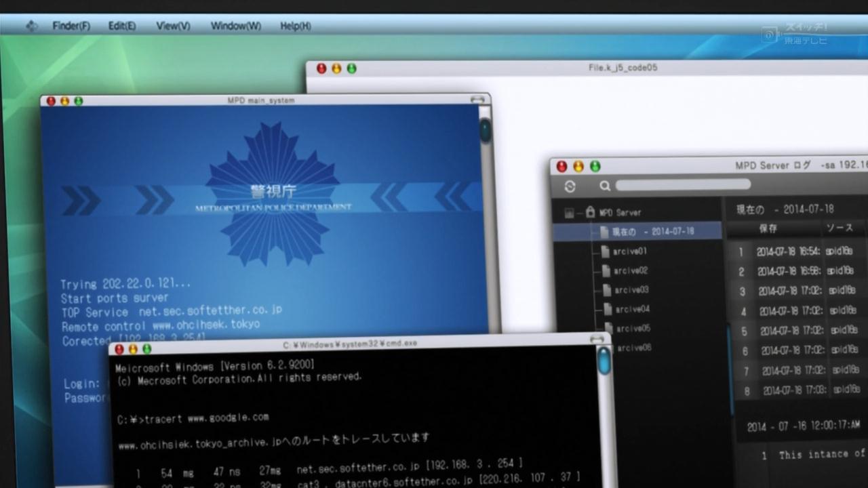Select log row number 3
Image resolution: width=868 pixels, height=488 pixels.
800,291
